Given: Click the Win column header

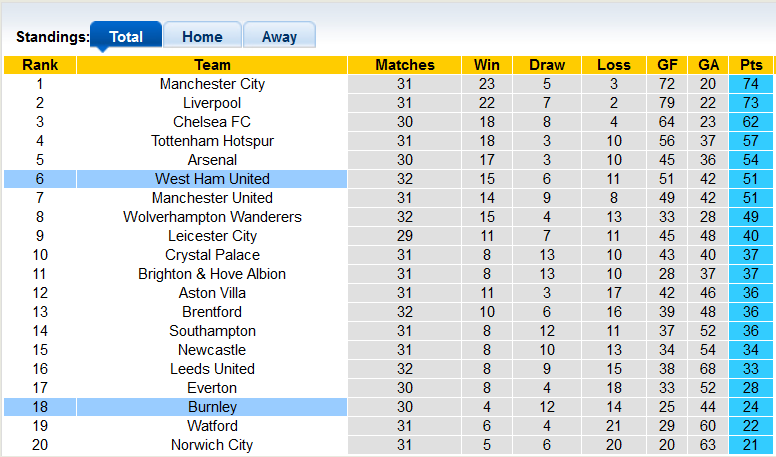Looking at the screenshot, I should [x=487, y=65].
